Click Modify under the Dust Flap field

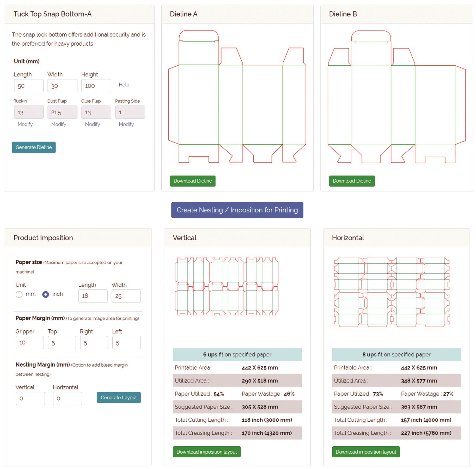click(x=59, y=124)
